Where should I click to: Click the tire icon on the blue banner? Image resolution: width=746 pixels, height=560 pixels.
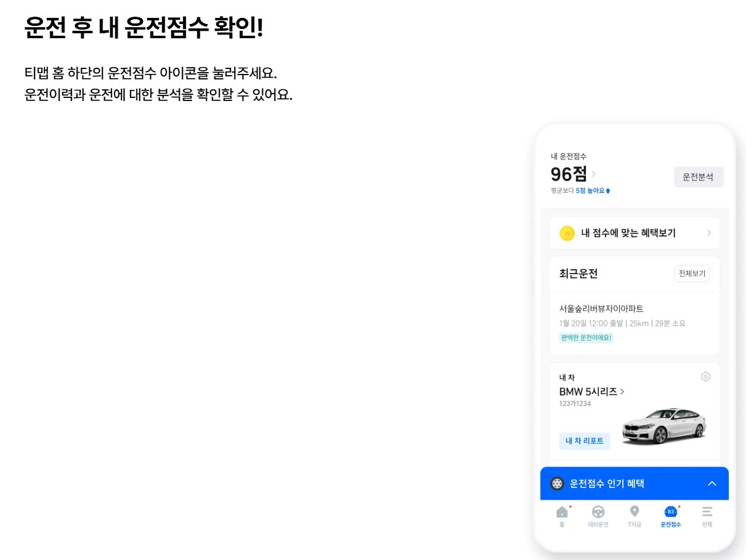point(557,484)
